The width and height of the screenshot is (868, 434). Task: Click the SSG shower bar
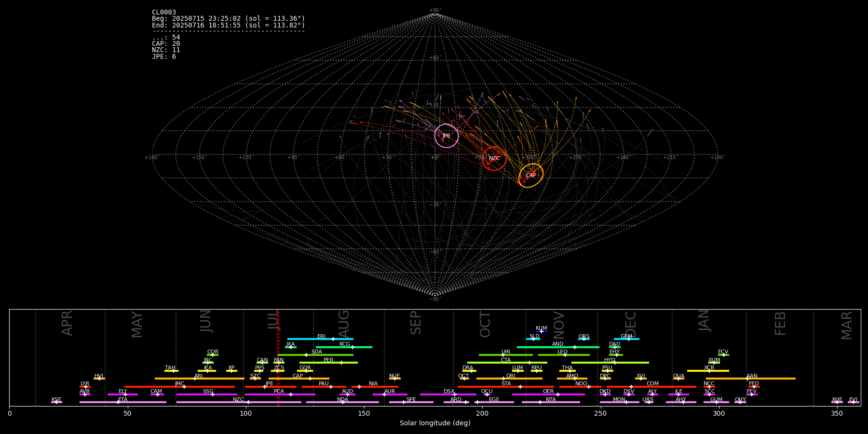(206, 394)
